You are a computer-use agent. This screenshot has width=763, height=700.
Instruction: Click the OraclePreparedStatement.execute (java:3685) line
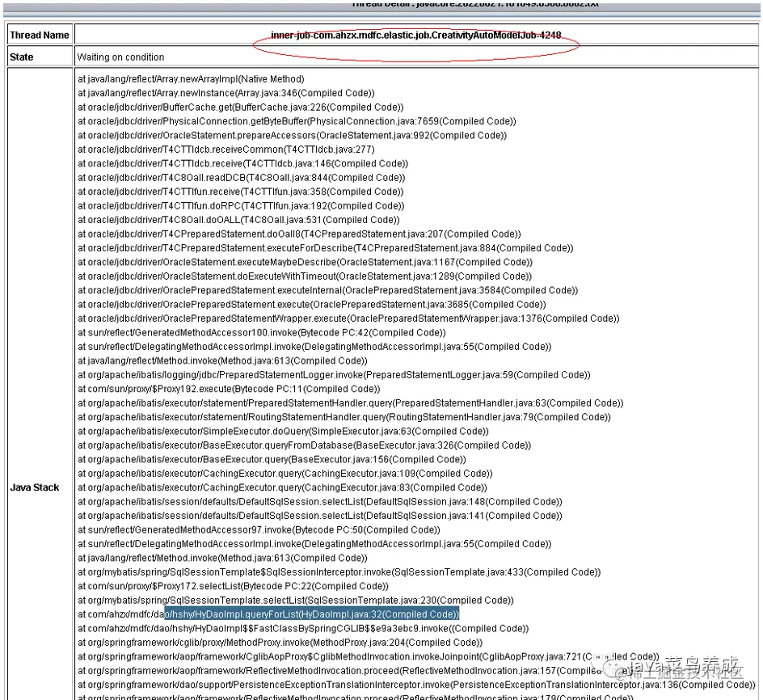pos(312,305)
